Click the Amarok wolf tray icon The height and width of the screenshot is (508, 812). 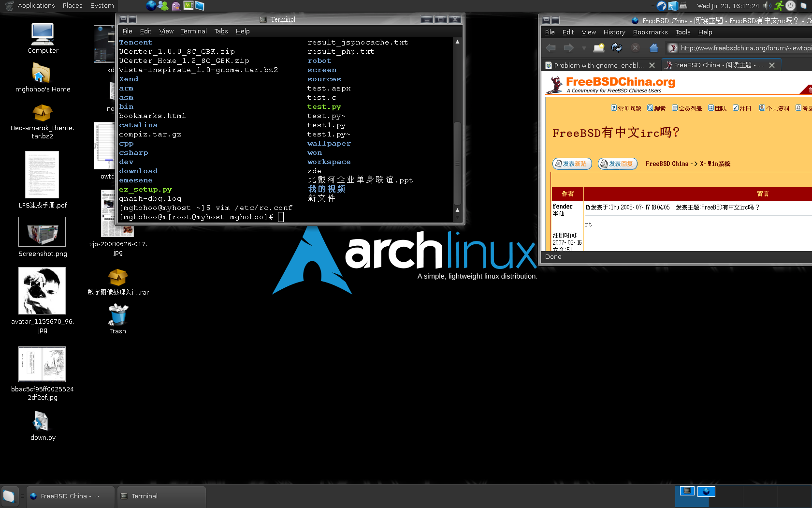[x=662, y=6]
